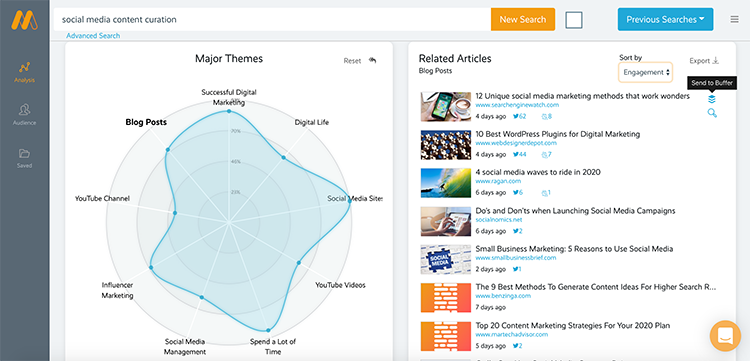Open the Advanced Search link

click(93, 36)
